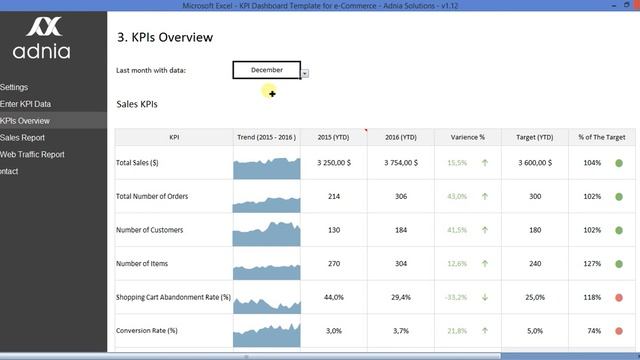Click the Sales KPIs section heading
640x360 pixels.
coord(137,104)
